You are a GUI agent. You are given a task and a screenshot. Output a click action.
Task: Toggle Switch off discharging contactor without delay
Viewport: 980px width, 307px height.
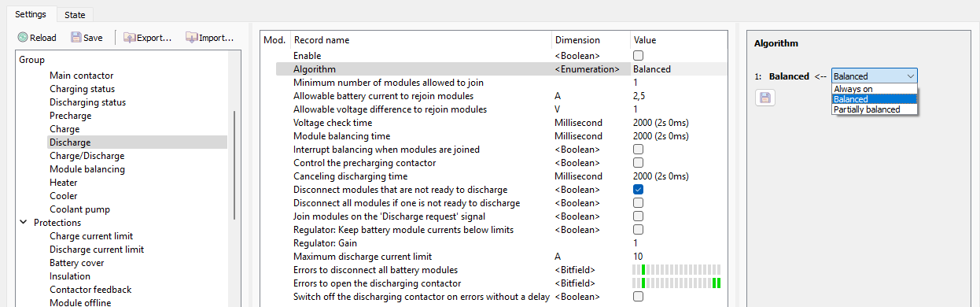638,297
